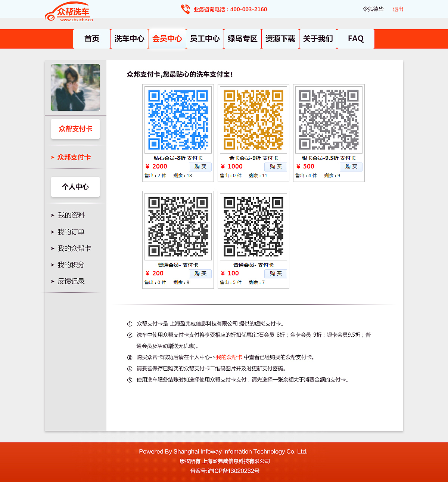Screen dimensions: 448x482
Task: Click the username 令狐德华
Action: (373, 9)
